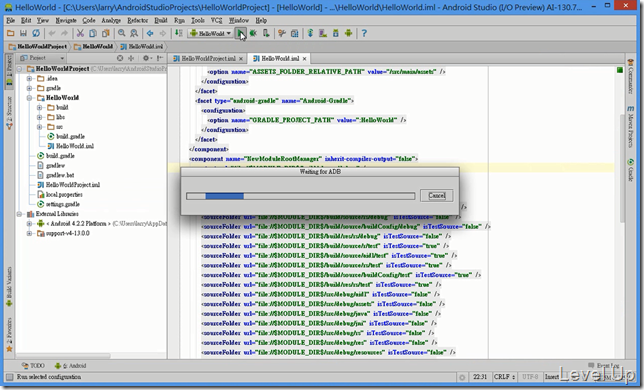Expand the libs folder node
The height and width of the screenshot is (390, 644).
[x=39, y=117]
